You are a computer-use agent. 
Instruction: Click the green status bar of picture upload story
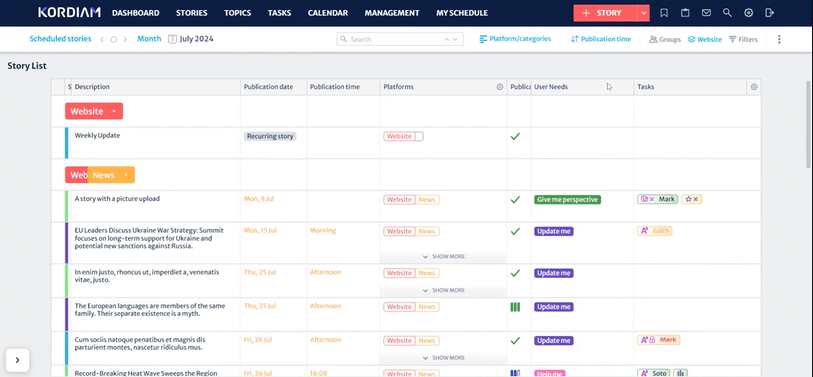pos(66,206)
